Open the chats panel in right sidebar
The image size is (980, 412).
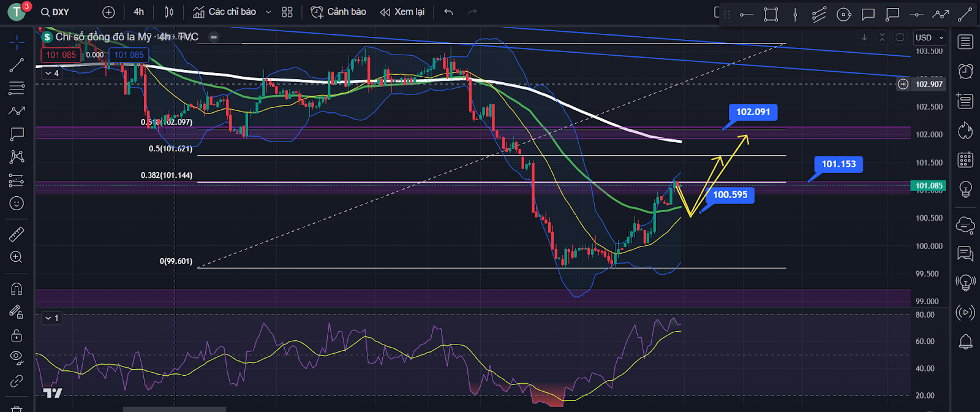coord(965,253)
